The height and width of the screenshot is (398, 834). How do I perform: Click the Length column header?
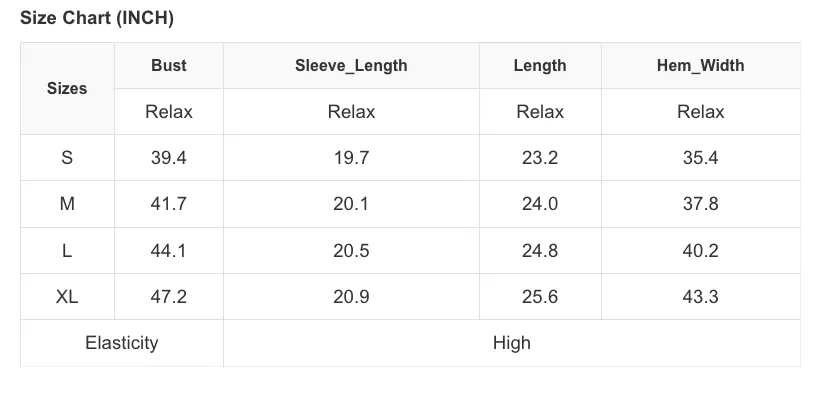click(x=540, y=65)
